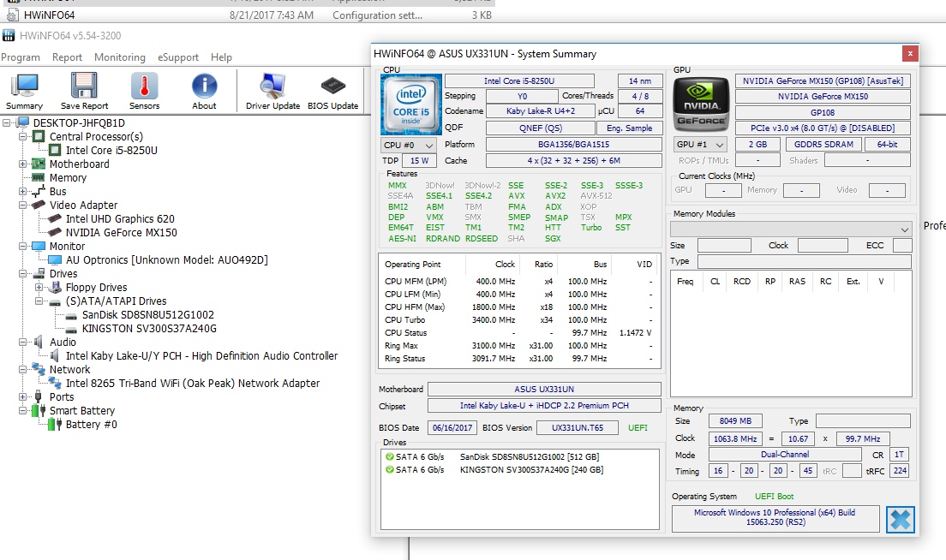
Task: Select Intel UHD Graphics 620 entry
Action: [x=120, y=219]
